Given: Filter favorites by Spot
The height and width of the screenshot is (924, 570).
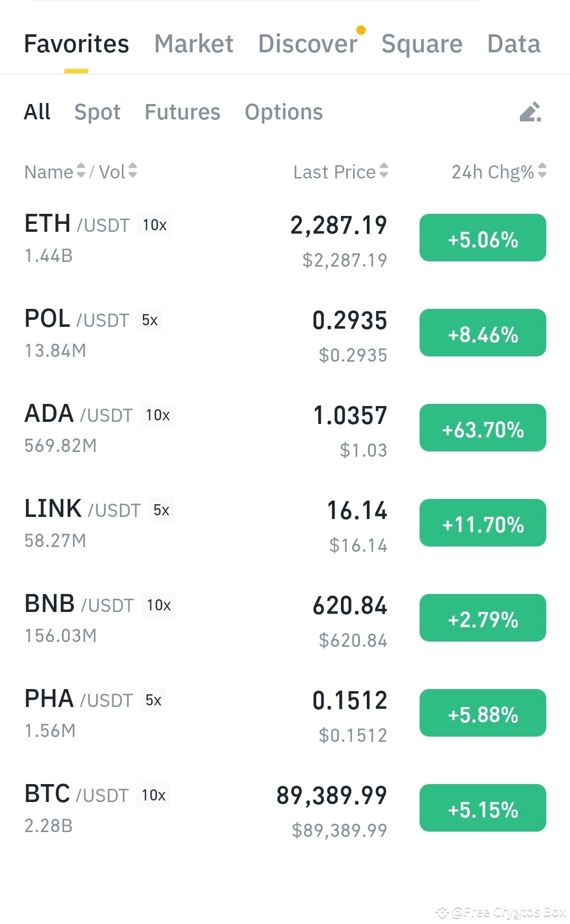Looking at the screenshot, I should (x=97, y=112).
